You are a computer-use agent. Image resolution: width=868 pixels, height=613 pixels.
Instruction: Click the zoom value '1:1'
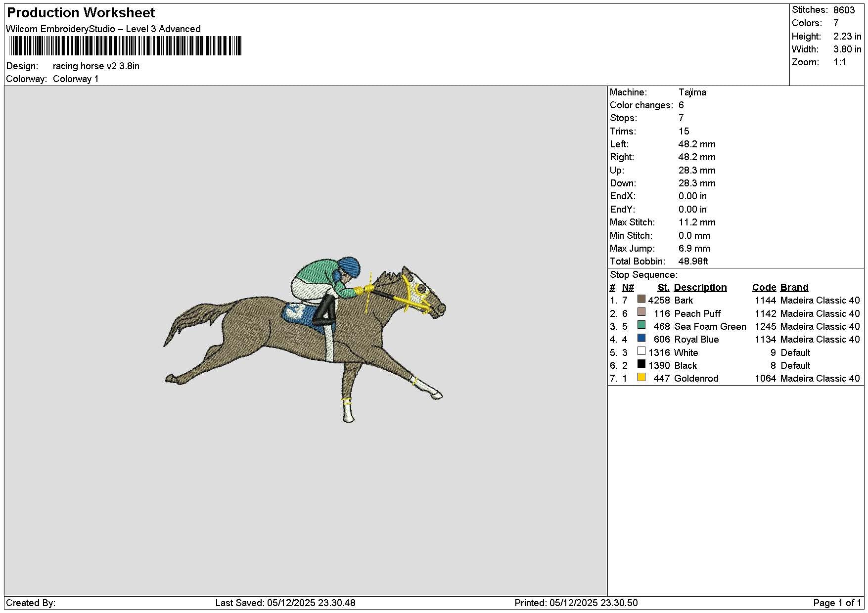pyautogui.click(x=839, y=62)
